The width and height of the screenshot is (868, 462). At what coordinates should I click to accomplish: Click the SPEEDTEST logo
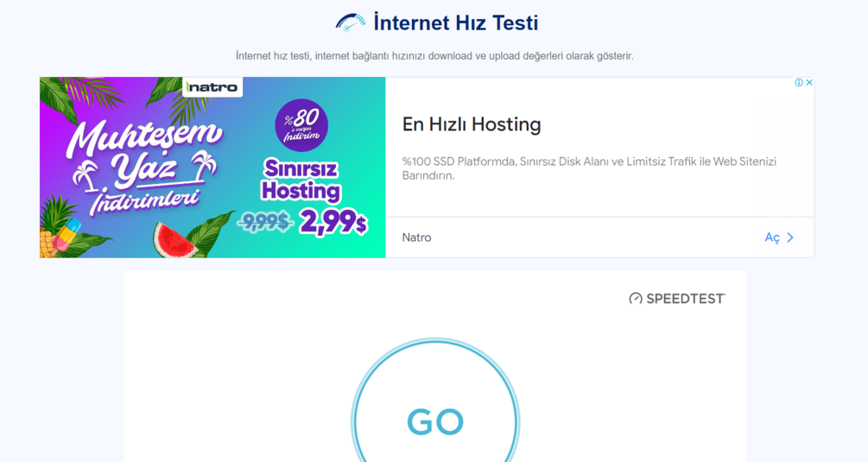(x=677, y=299)
